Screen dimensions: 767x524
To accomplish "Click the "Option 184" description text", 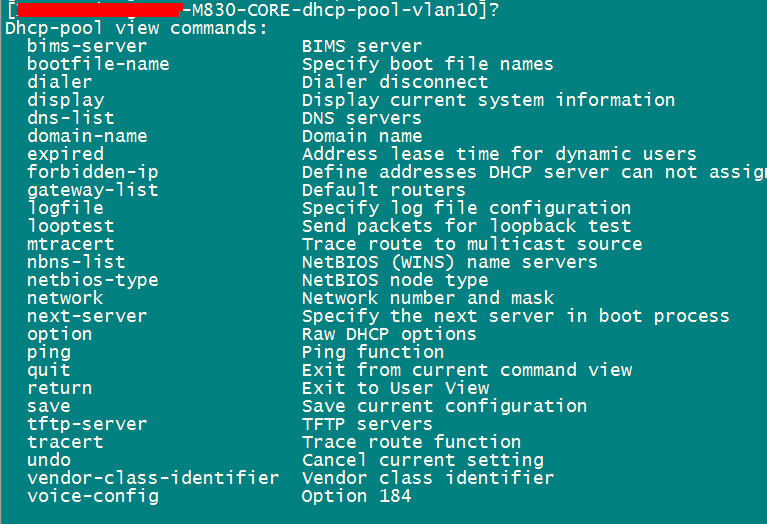I will (x=356, y=496).
